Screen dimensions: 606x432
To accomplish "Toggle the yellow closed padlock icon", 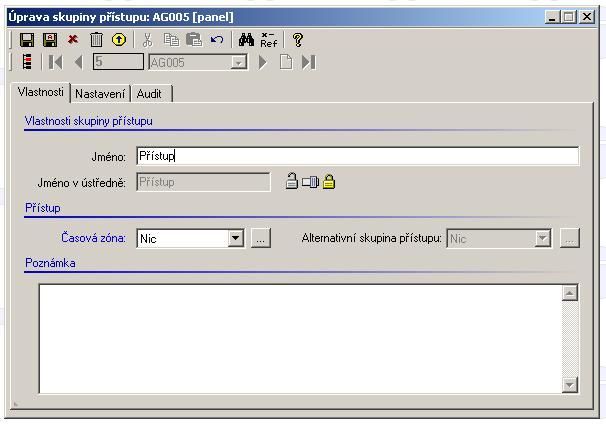I will click(x=329, y=182).
